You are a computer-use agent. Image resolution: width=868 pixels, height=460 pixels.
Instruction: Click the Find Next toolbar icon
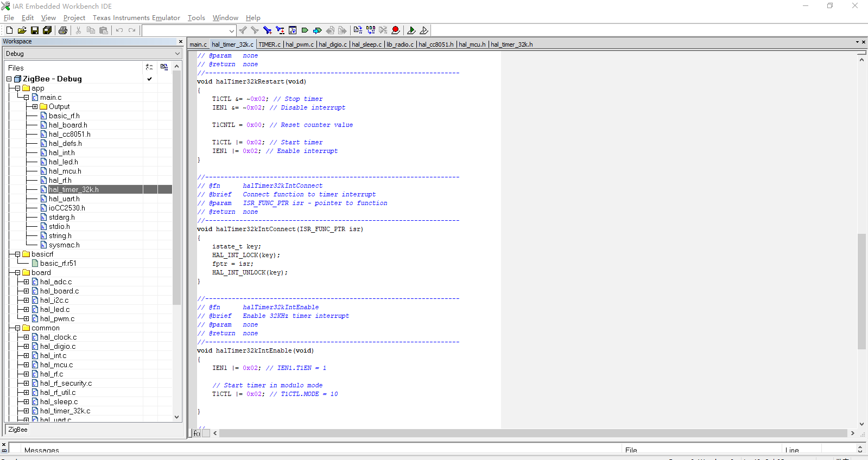pyautogui.click(x=255, y=30)
